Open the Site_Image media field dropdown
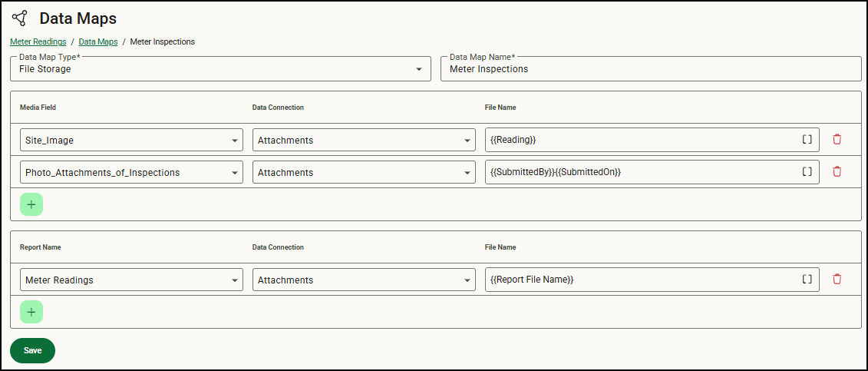Screen dimensions: 868x371 click(x=132, y=140)
